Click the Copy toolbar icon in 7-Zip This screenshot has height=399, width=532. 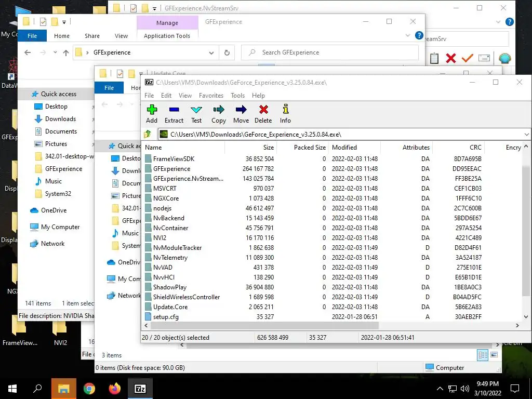219,114
